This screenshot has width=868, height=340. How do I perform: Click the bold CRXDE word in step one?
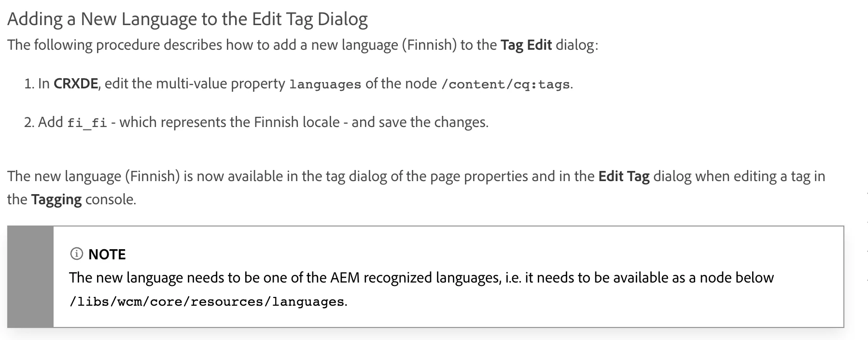pyautogui.click(x=76, y=84)
